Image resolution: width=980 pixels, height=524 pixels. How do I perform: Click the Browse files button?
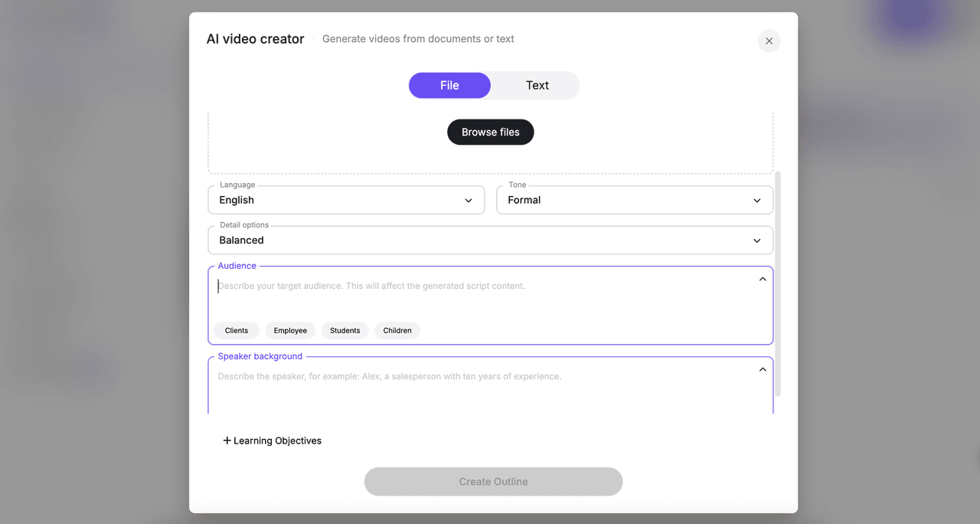[x=490, y=132]
